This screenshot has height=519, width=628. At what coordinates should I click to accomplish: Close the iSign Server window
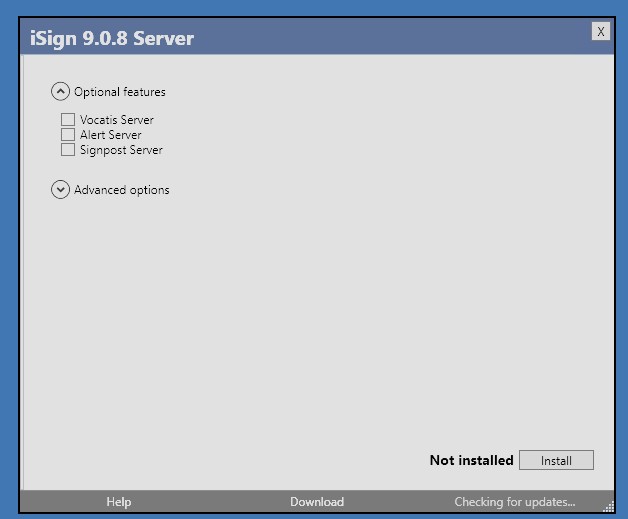point(601,31)
